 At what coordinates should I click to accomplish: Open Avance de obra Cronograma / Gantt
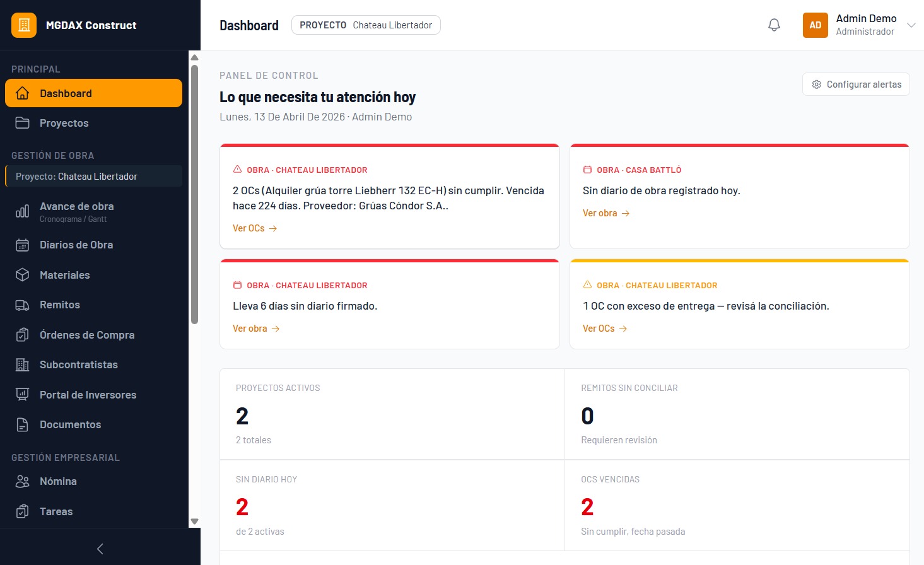[x=76, y=212]
